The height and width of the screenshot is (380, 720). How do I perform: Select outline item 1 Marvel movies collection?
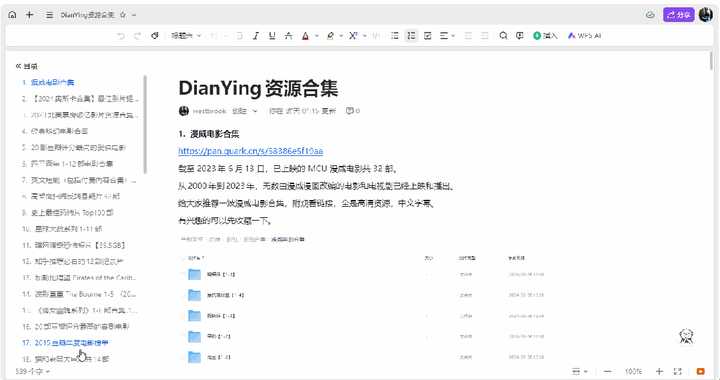[48, 83]
